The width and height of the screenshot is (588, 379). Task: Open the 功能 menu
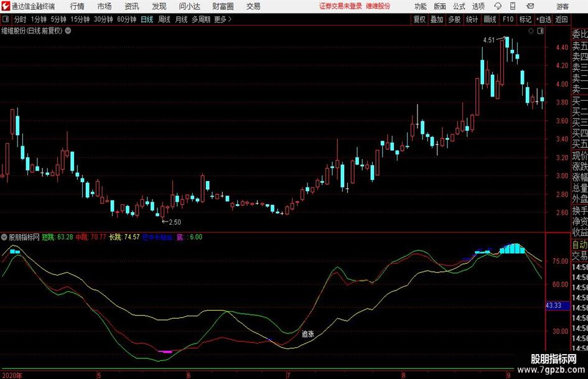421,6
